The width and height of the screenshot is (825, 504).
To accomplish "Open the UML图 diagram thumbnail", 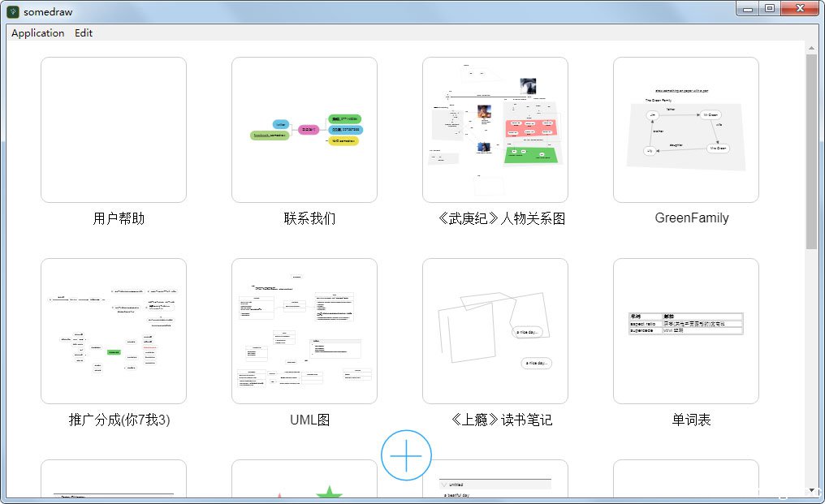I will 305,331.
